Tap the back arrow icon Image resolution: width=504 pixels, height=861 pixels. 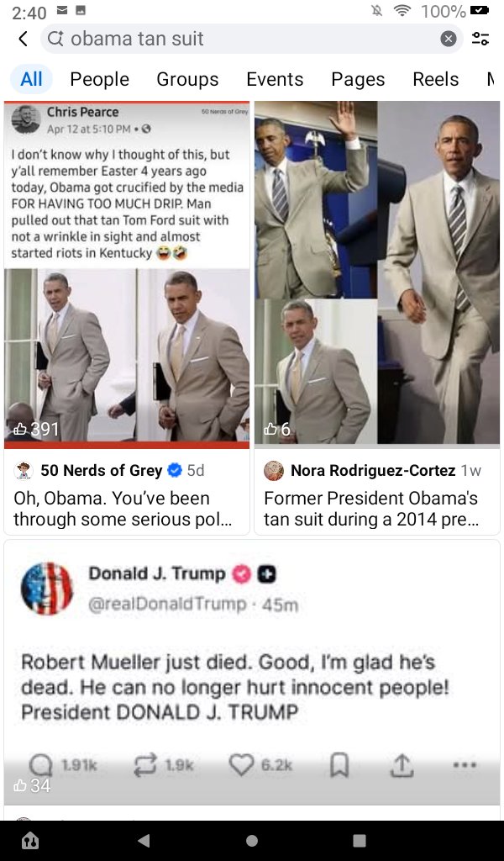(x=23, y=39)
